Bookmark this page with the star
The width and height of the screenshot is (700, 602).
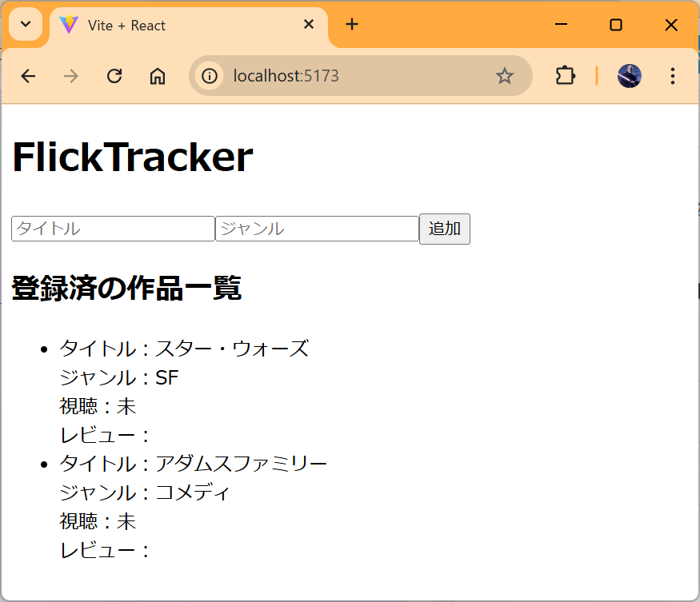point(504,76)
